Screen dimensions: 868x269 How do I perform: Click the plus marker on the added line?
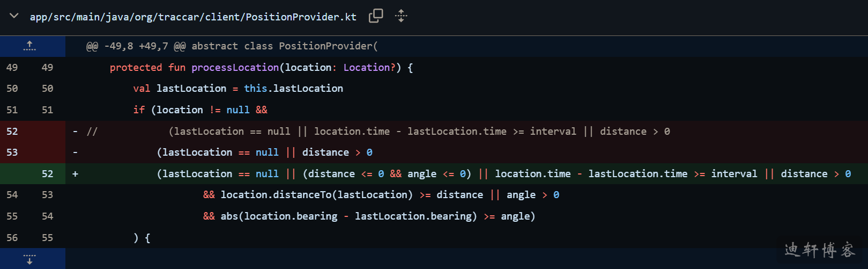click(75, 174)
